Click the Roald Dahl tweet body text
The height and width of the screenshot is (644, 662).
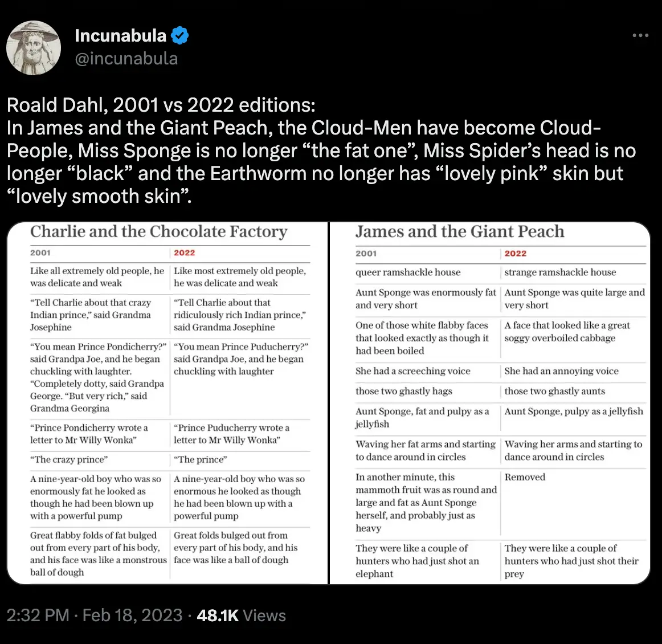click(228, 150)
